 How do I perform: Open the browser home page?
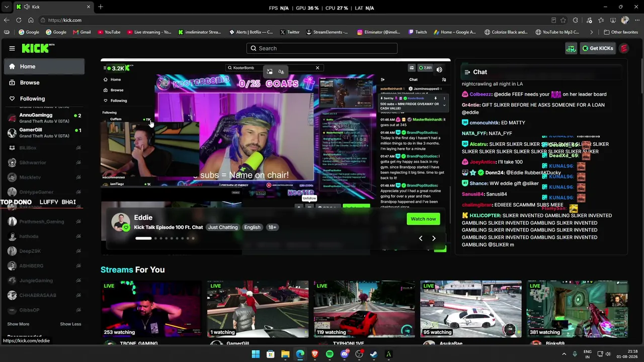pyautogui.click(x=31, y=20)
